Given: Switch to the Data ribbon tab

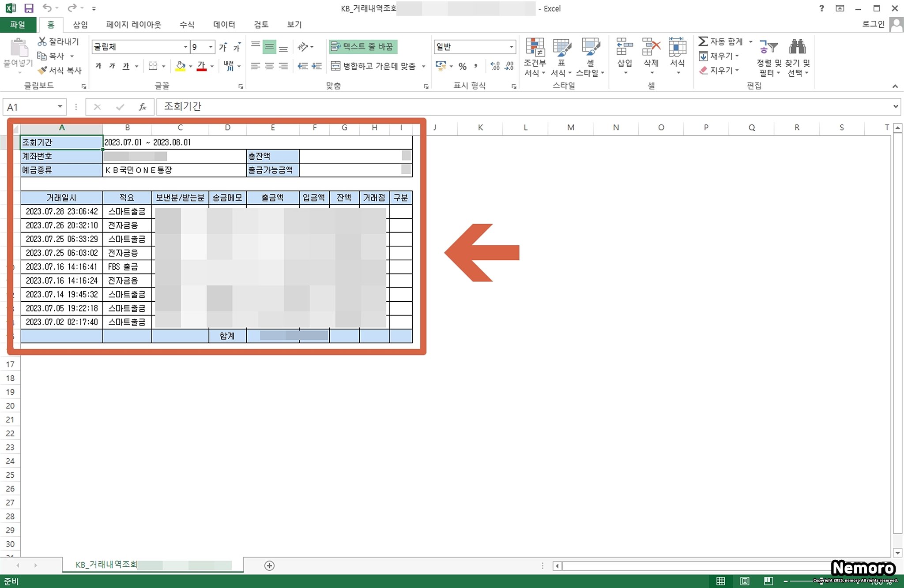Looking at the screenshot, I should [x=224, y=24].
